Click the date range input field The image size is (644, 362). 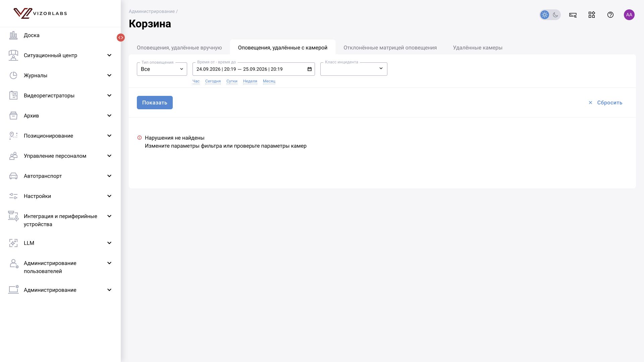coord(254,69)
